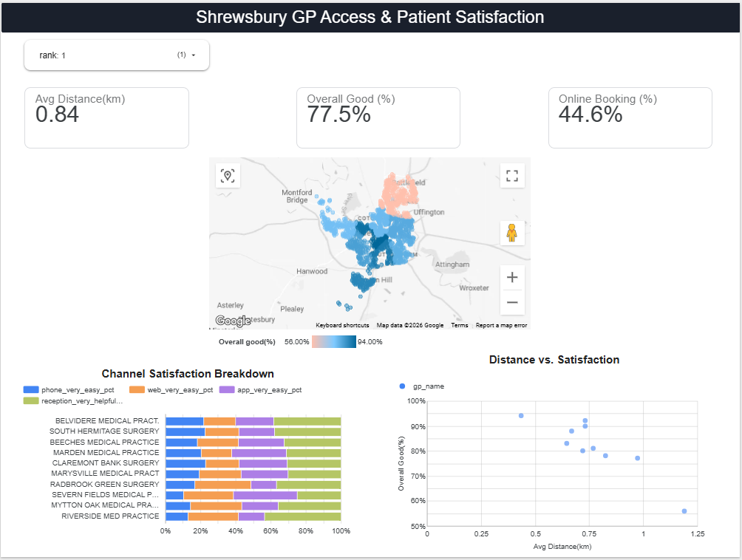This screenshot has height=560, width=742.
Task: Toggle fullscreen view of the map
Action: [x=512, y=176]
